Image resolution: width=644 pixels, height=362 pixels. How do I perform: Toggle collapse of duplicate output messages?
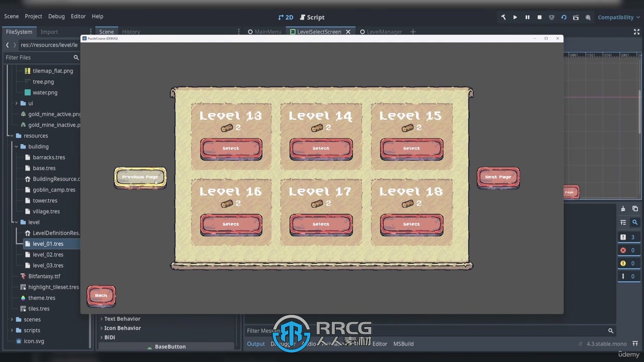click(623, 222)
